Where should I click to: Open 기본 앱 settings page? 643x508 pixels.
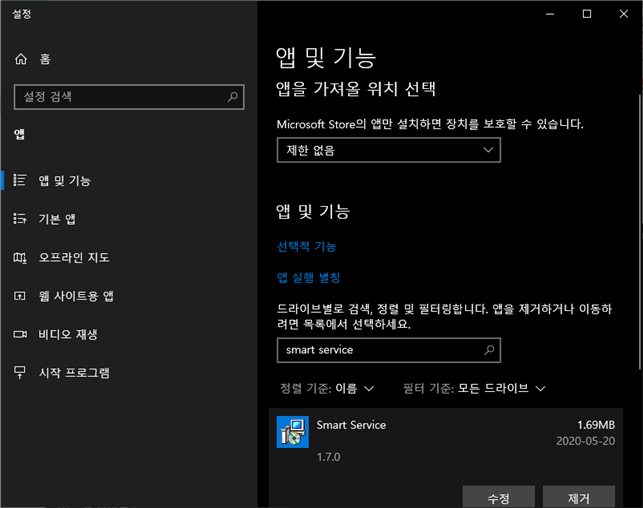[x=57, y=219]
